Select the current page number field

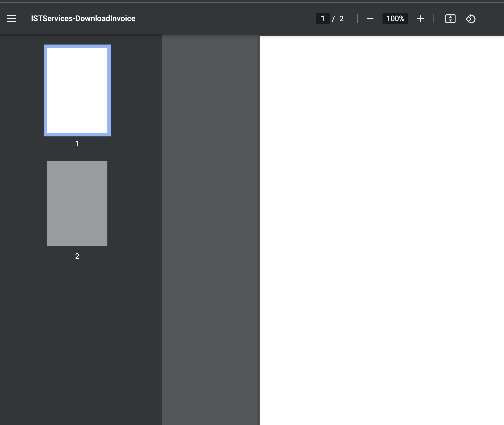click(x=323, y=19)
